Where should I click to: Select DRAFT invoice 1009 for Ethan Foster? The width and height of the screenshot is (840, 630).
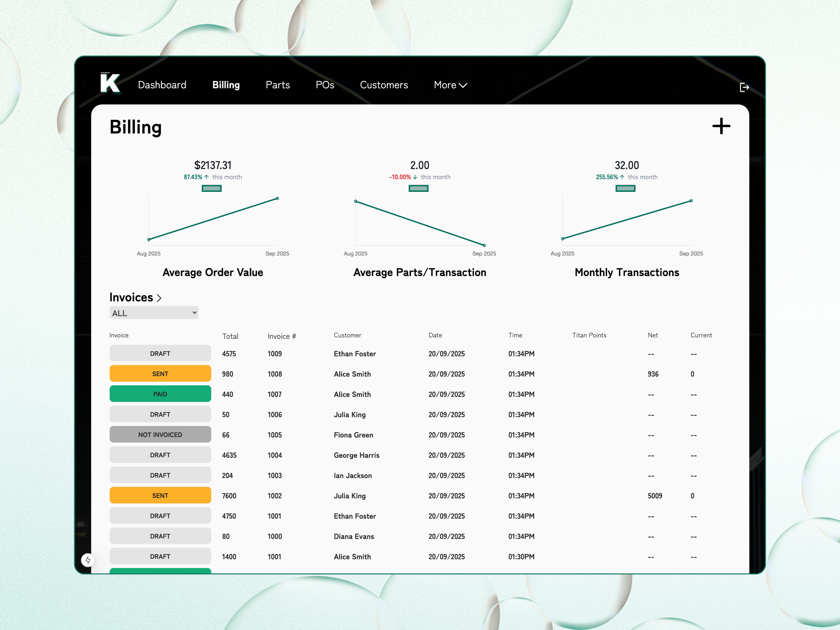click(x=160, y=354)
